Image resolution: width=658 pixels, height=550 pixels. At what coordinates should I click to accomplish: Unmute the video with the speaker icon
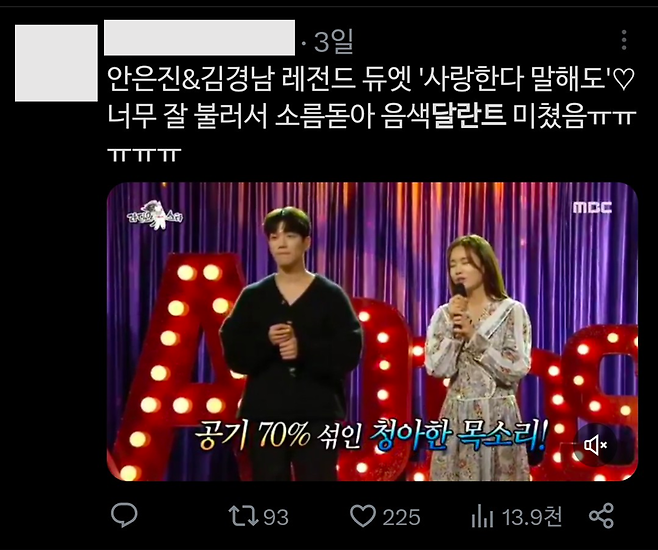[595, 445]
